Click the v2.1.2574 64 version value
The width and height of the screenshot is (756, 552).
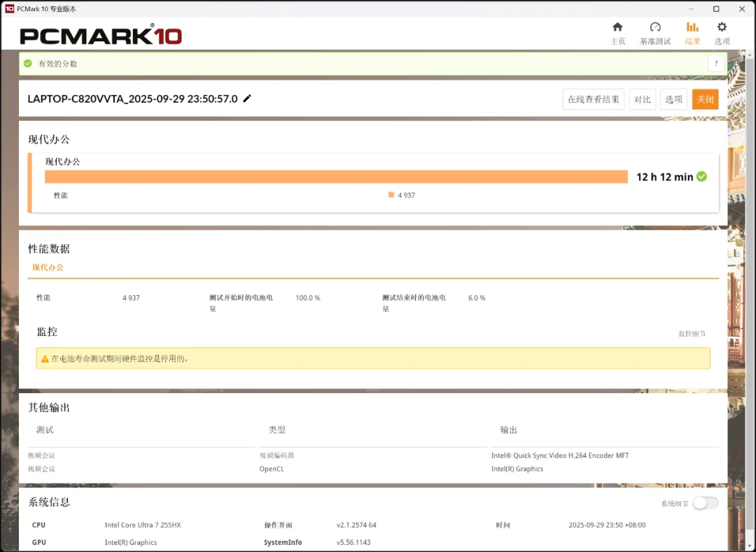356,525
